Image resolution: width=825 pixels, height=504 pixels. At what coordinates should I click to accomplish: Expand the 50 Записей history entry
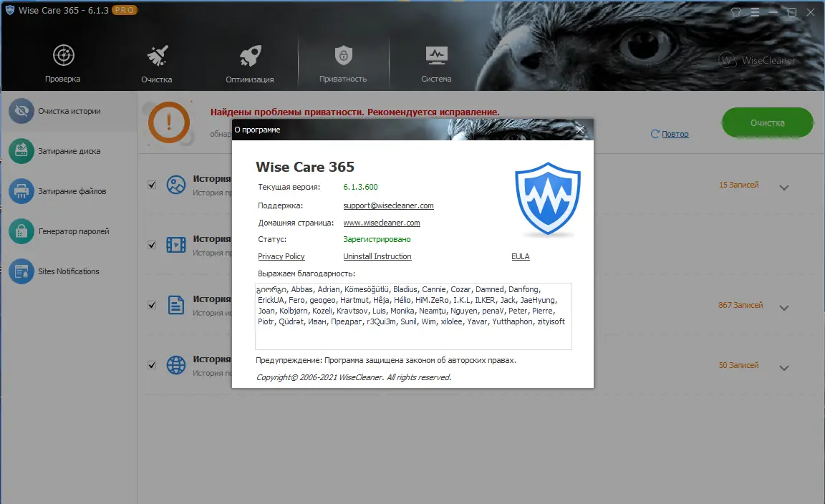click(x=784, y=366)
